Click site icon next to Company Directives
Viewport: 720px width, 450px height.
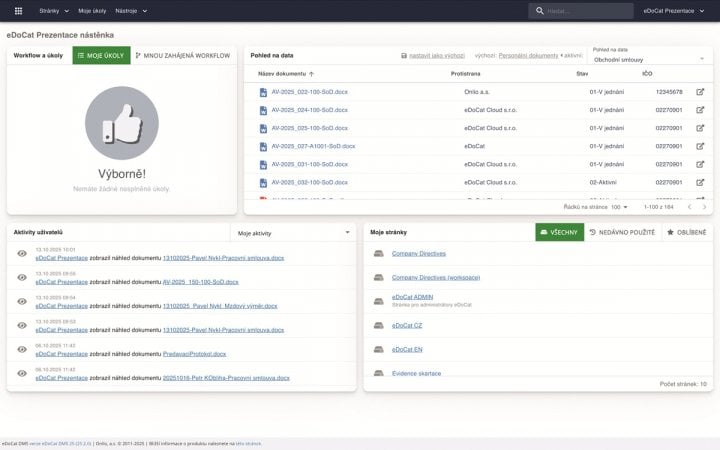tap(378, 253)
